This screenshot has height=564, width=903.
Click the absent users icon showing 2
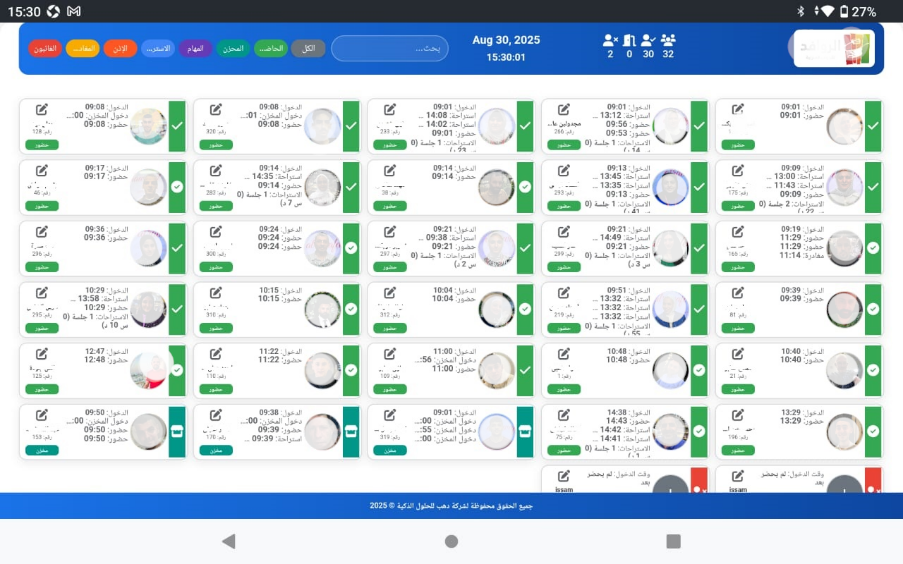[610, 41]
